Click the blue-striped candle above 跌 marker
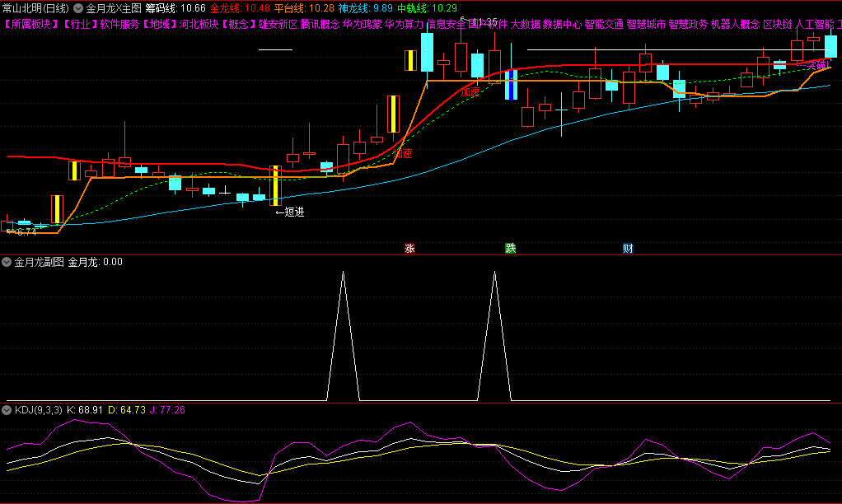 (x=511, y=84)
